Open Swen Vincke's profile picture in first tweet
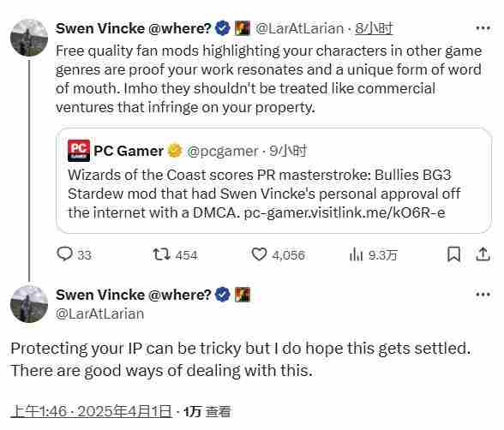The width and height of the screenshot is (504, 430). [29, 38]
